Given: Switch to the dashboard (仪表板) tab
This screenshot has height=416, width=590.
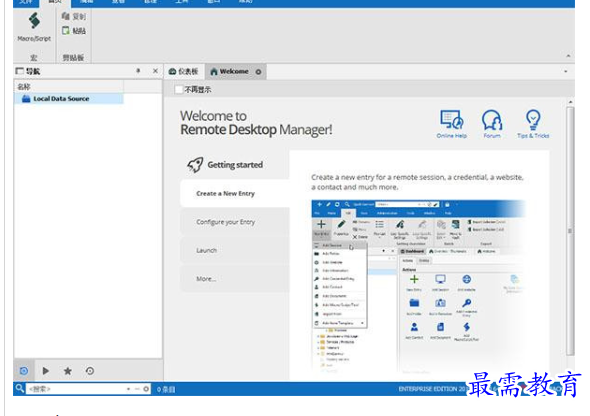Looking at the screenshot, I should coord(184,71).
